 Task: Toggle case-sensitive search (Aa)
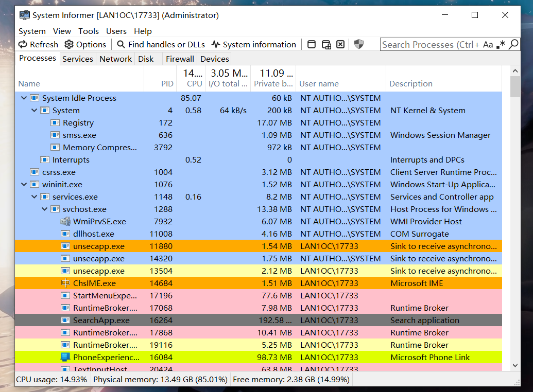(x=488, y=45)
